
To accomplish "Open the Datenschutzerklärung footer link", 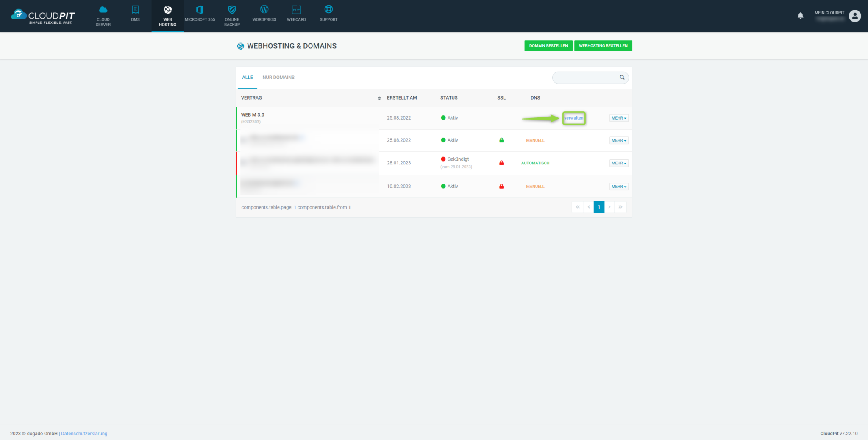I will [x=84, y=434].
